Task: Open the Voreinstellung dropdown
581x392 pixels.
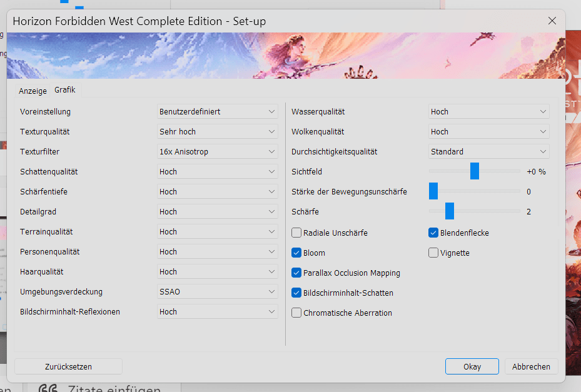Action: [217, 112]
